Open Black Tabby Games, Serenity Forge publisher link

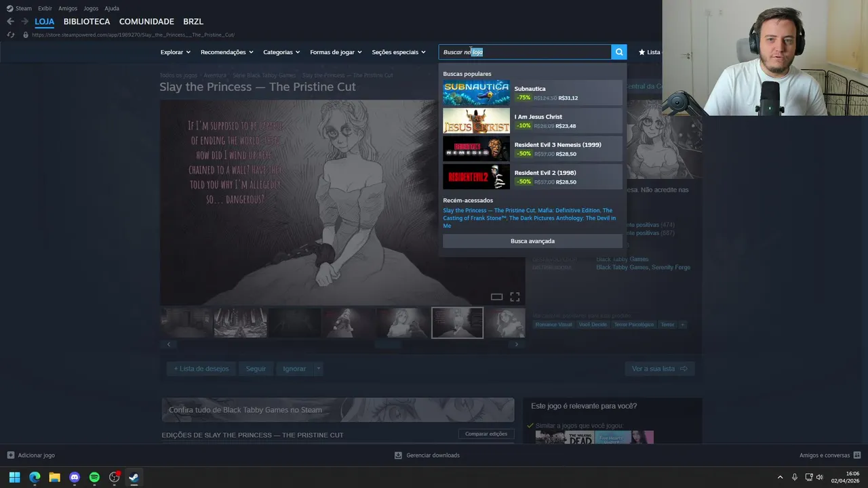point(643,268)
